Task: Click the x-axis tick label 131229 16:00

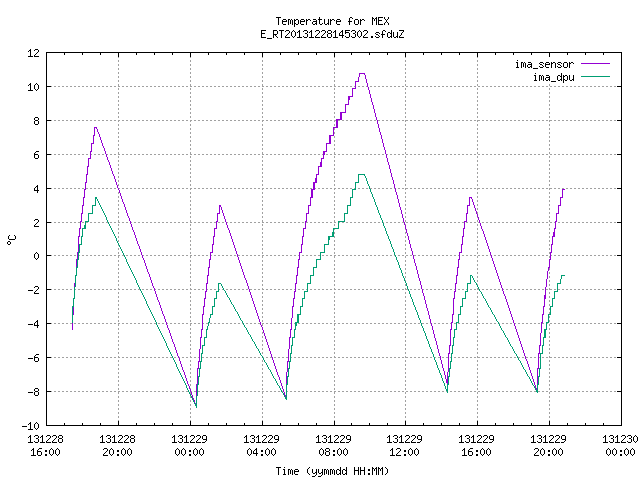Action: (x=476, y=446)
